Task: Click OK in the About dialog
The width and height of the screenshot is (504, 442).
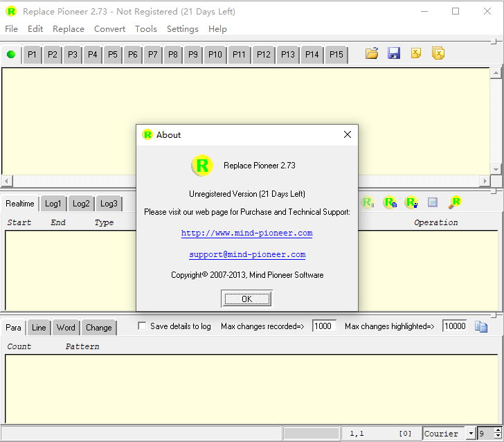Action: 247,299
